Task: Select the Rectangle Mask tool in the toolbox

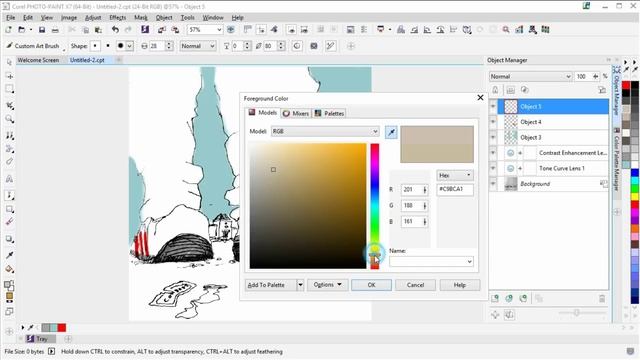Action: point(9,89)
